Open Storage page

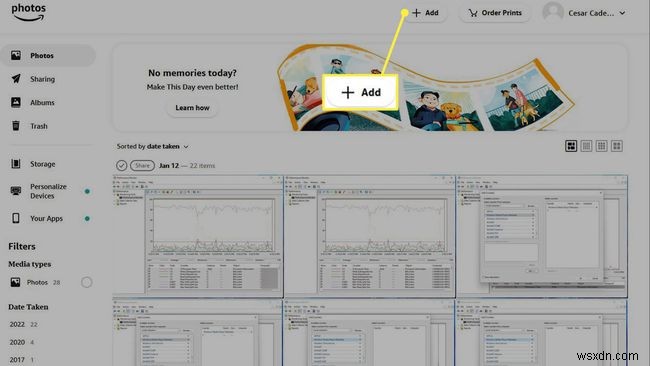[42, 164]
